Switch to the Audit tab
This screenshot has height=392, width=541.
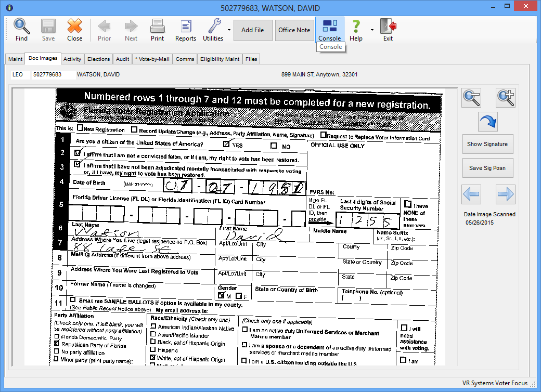[122, 59]
